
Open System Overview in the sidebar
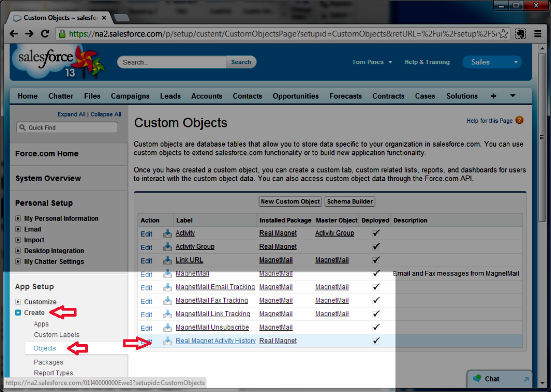(48, 178)
